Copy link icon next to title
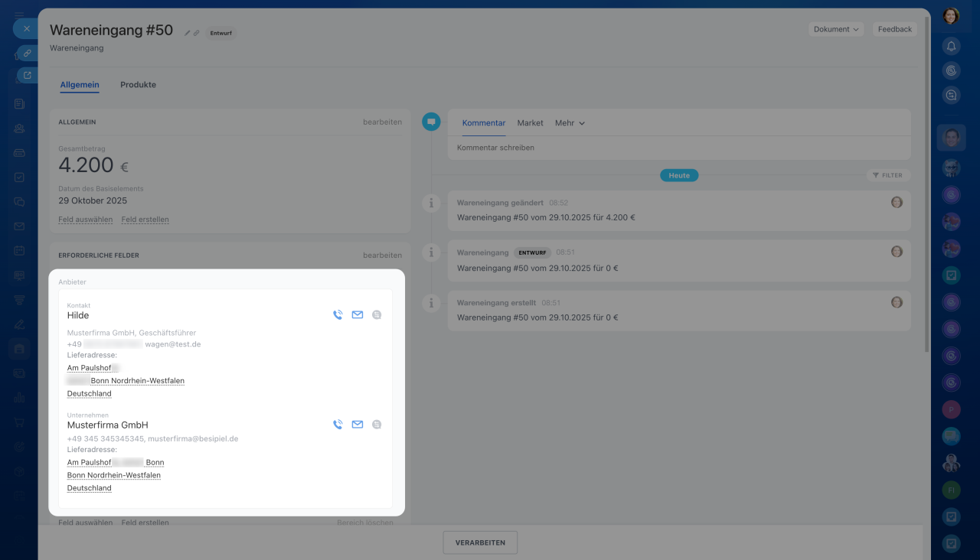 197,33
